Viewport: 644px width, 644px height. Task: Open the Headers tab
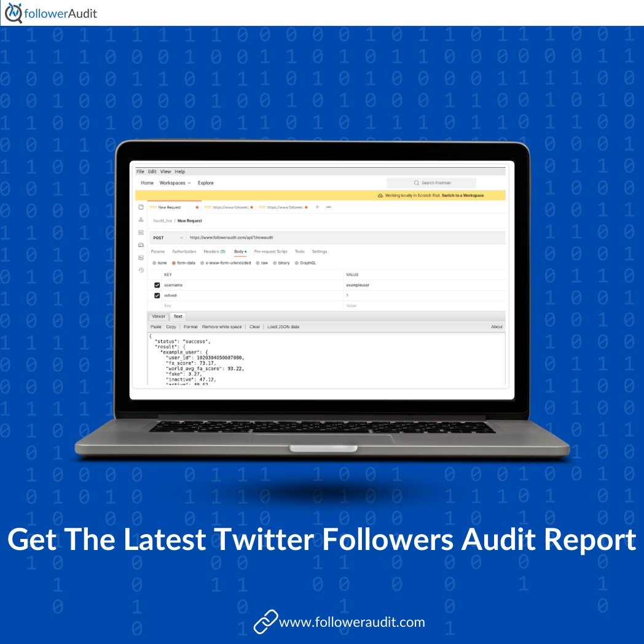pyautogui.click(x=214, y=251)
